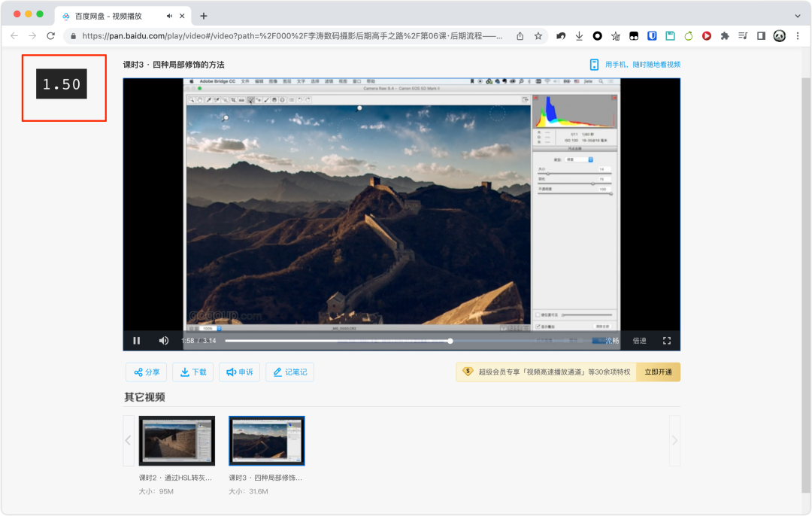Show next videos with right arrow
812x516 pixels.
pyautogui.click(x=674, y=440)
